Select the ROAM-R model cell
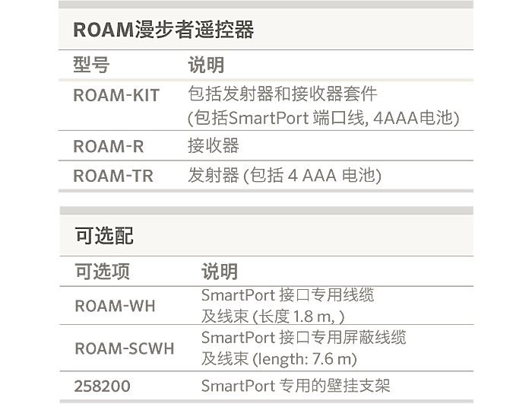The height and width of the screenshot is (404, 532). 108,146
